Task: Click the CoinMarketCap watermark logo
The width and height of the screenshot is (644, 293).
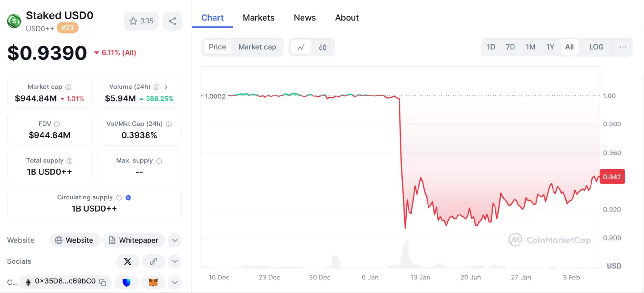Action: [x=550, y=240]
